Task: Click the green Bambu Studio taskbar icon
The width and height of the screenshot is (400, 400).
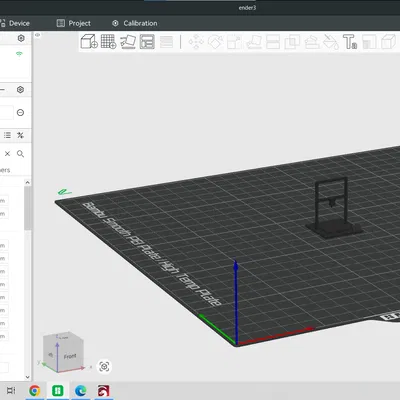Action: 58,390
